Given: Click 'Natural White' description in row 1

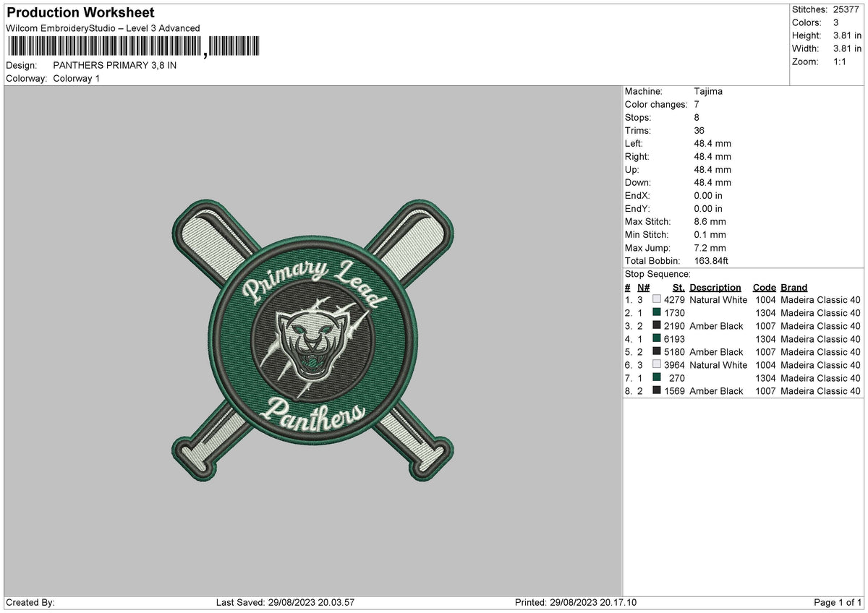Looking at the screenshot, I should (718, 300).
